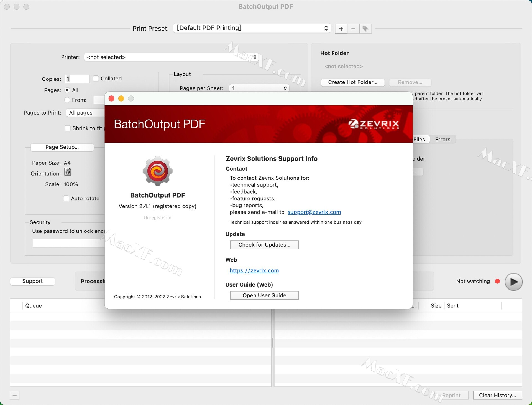This screenshot has height=405, width=532.
Task: Remove the print preset with minus icon
Action: coord(353,29)
